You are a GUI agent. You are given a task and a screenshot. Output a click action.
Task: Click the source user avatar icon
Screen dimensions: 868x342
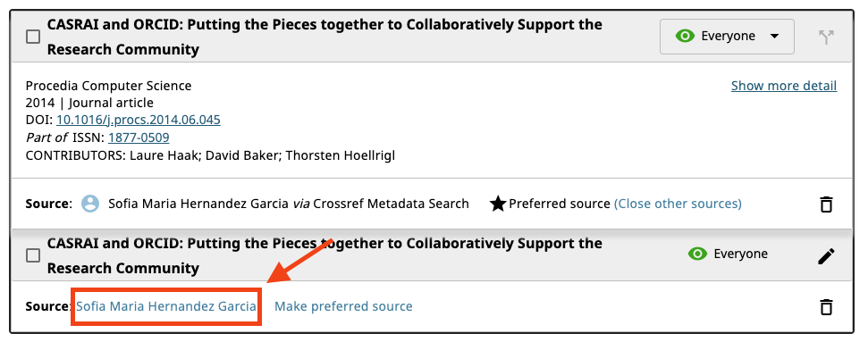pos(90,204)
